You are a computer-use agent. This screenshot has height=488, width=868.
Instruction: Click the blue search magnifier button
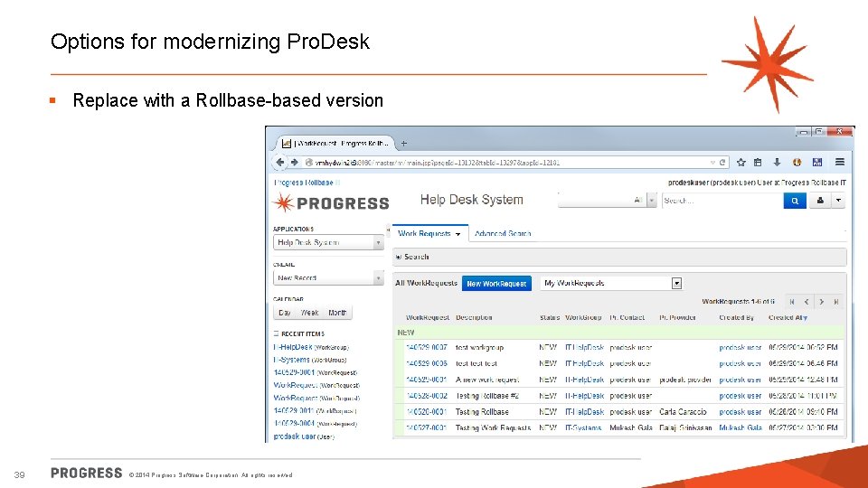(795, 201)
